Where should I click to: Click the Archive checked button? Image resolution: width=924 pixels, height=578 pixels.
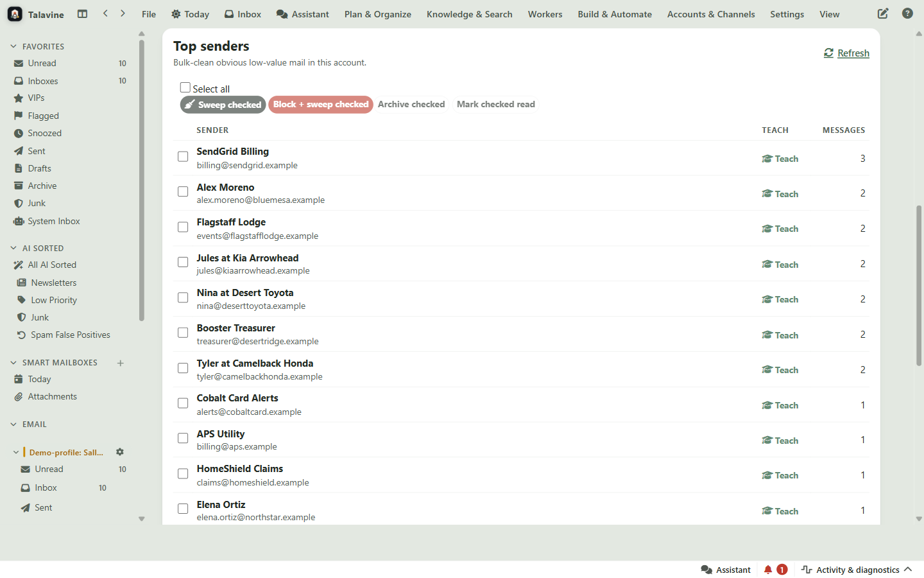point(411,105)
